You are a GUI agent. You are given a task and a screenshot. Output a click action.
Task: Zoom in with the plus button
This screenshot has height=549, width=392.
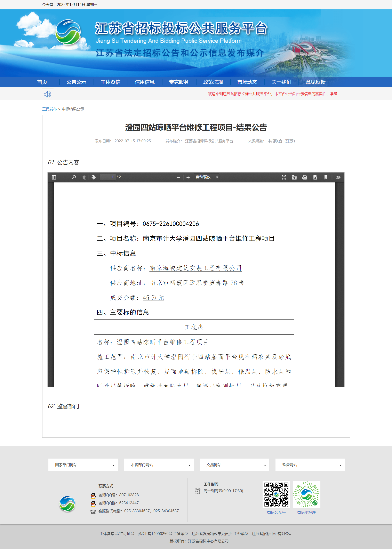click(x=188, y=177)
